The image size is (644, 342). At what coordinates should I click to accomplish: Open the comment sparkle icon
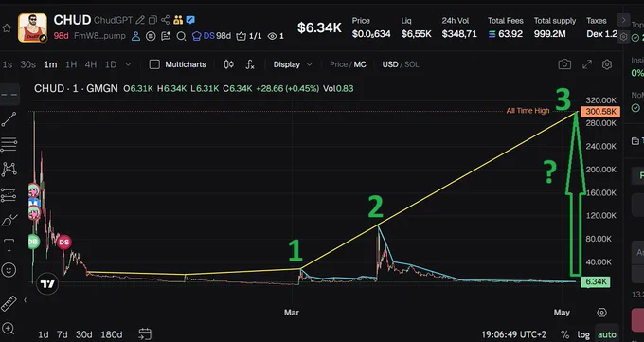coord(166,36)
